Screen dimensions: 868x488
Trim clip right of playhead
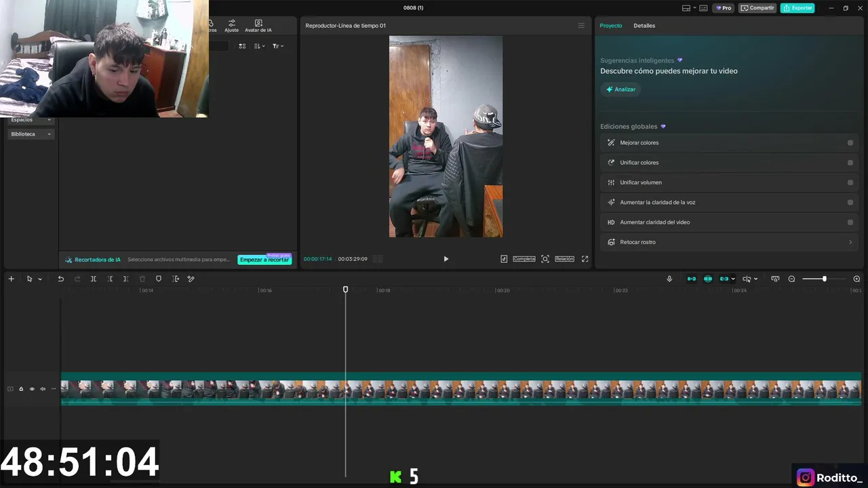125,279
